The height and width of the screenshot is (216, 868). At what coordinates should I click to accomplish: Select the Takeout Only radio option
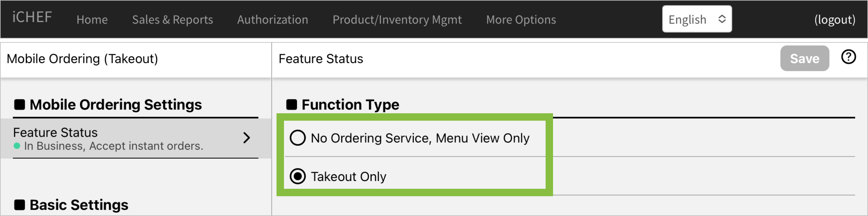pyautogui.click(x=298, y=176)
